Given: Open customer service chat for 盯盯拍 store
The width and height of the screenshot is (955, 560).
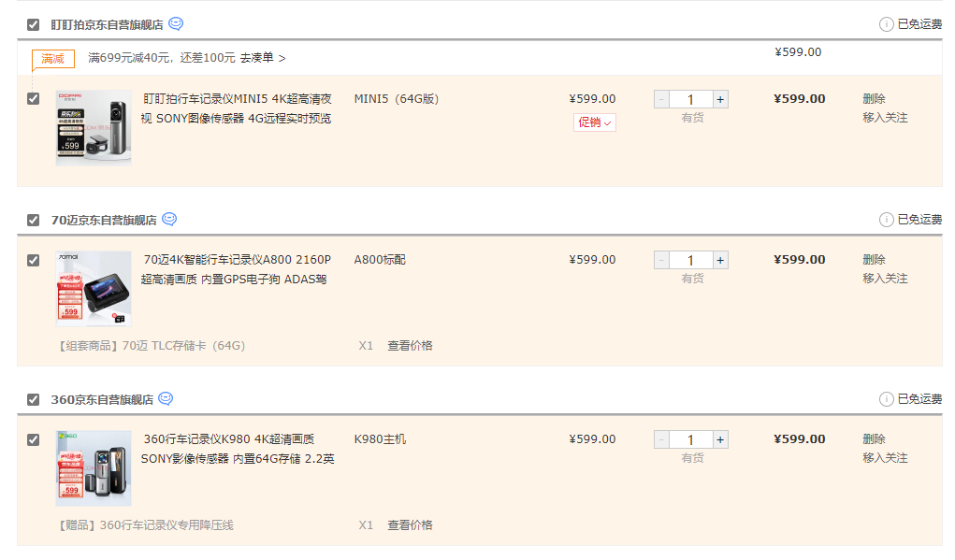Looking at the screenshot, I should click(174, 24).
